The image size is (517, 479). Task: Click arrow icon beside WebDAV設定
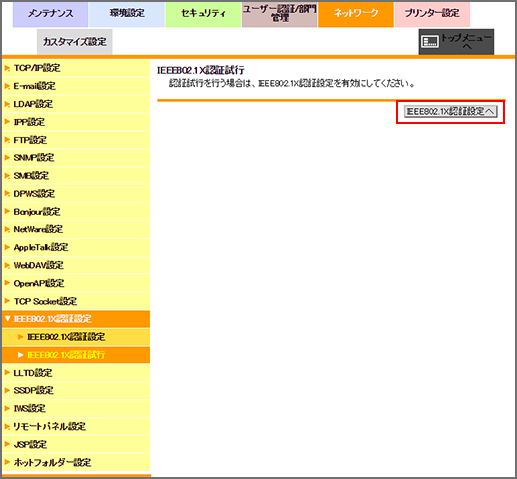[x=7, y=265]
